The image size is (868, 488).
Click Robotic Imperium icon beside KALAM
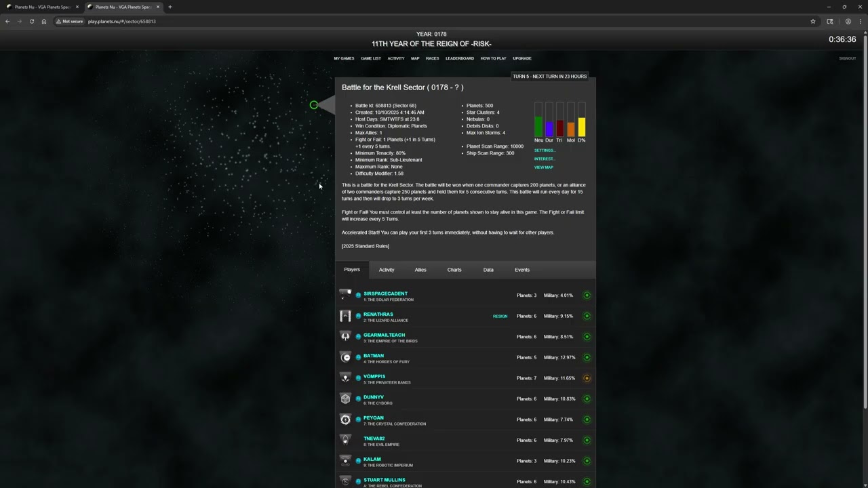(345, 461)
